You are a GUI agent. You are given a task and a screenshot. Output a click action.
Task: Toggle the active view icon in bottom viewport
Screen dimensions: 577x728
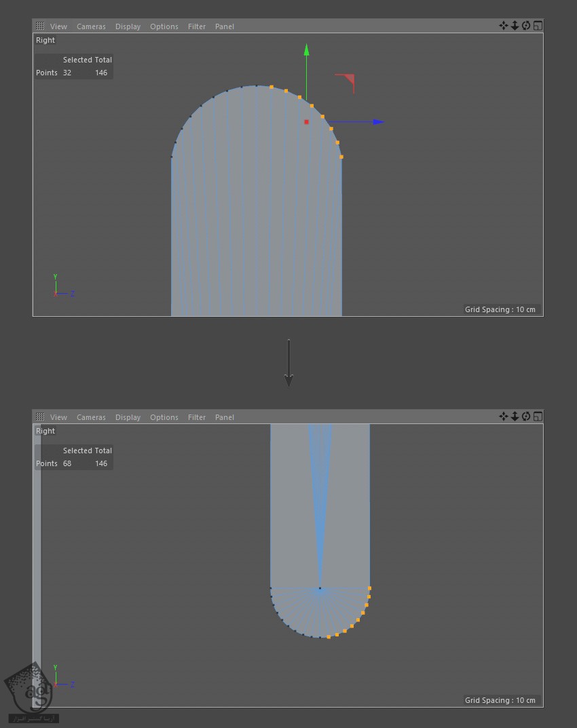click(538, 417)
